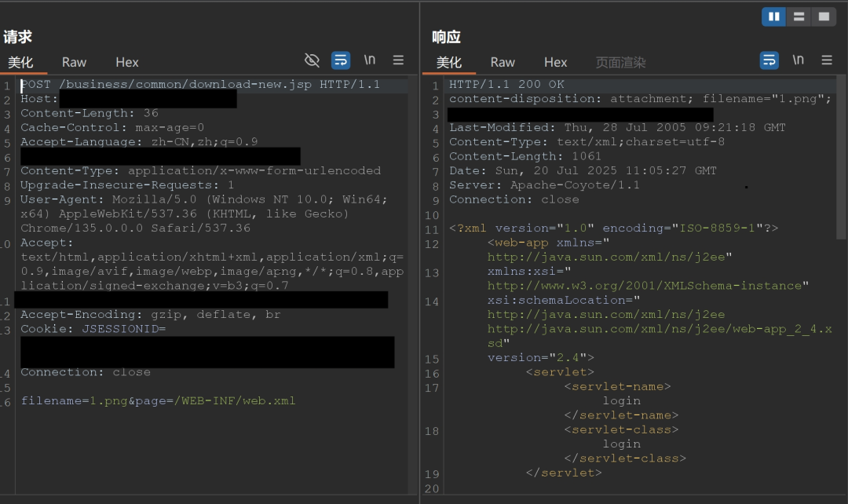Toggle show newline \n in response pane
Viewport: 848px width, 504px height.
click(799, 60)
